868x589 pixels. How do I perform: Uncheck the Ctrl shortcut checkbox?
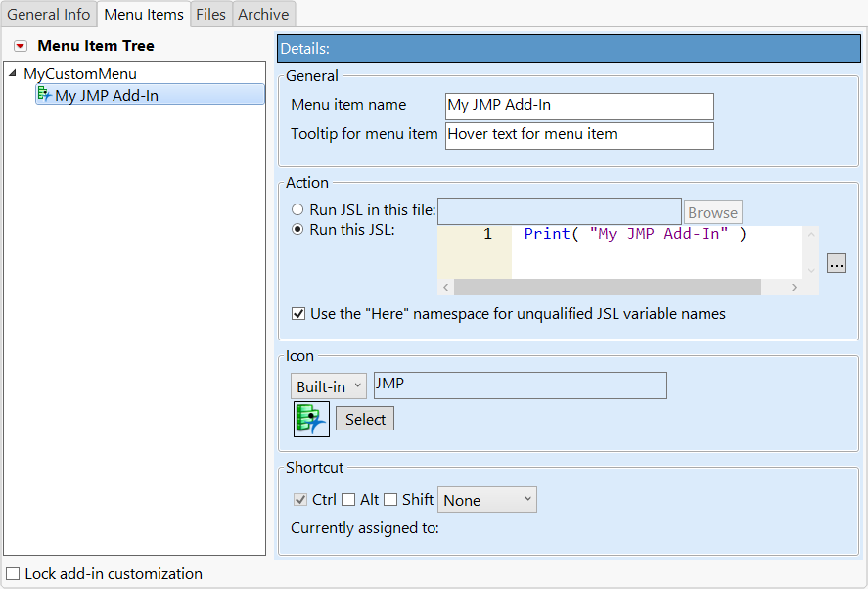pyautogui.click(x=299, y=499)
